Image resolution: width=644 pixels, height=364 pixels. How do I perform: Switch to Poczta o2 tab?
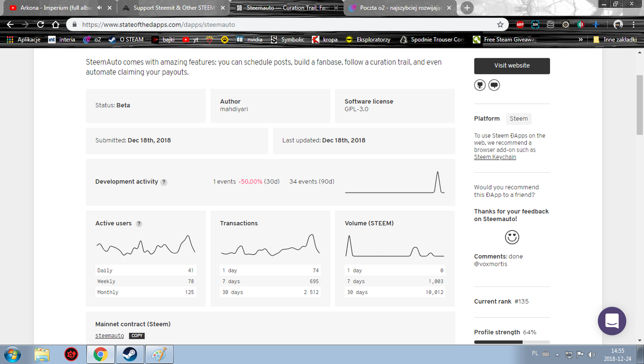[x=399, y=8]
